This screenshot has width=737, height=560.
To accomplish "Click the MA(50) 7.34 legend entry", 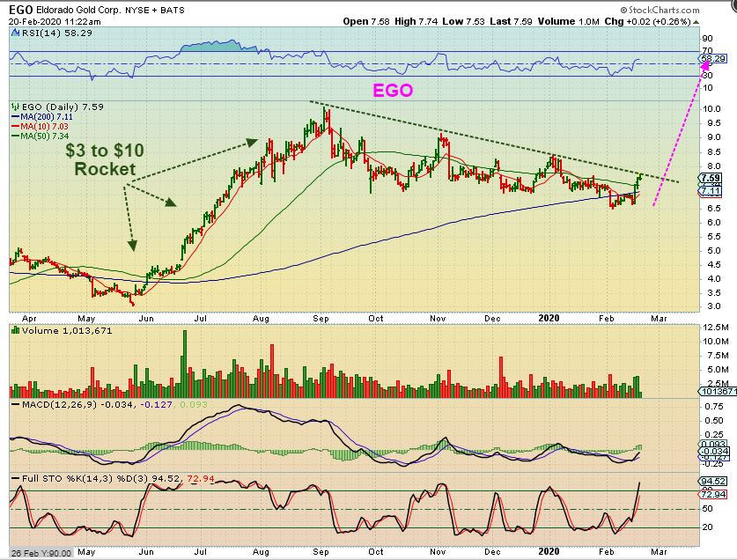I will (x=40, y=136).
